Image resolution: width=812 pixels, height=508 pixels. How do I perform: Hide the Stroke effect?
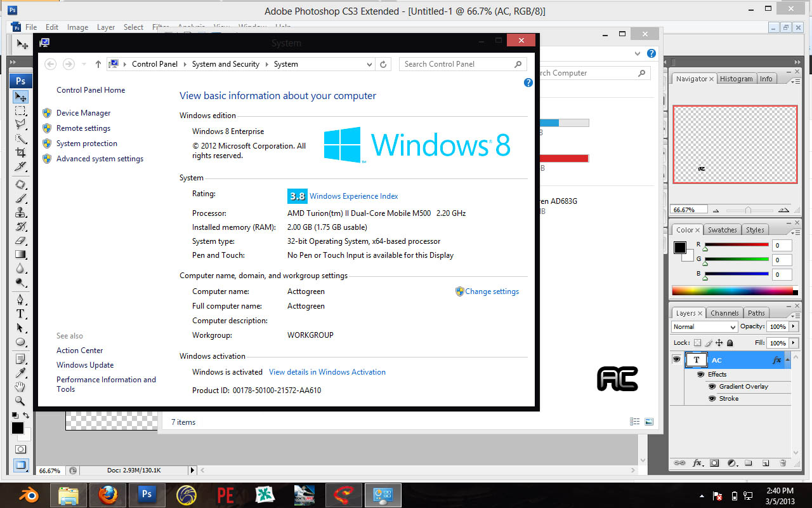pos(712,399)
